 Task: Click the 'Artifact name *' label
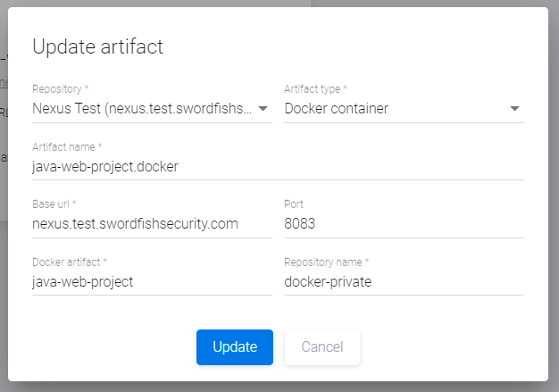[67, 146]
